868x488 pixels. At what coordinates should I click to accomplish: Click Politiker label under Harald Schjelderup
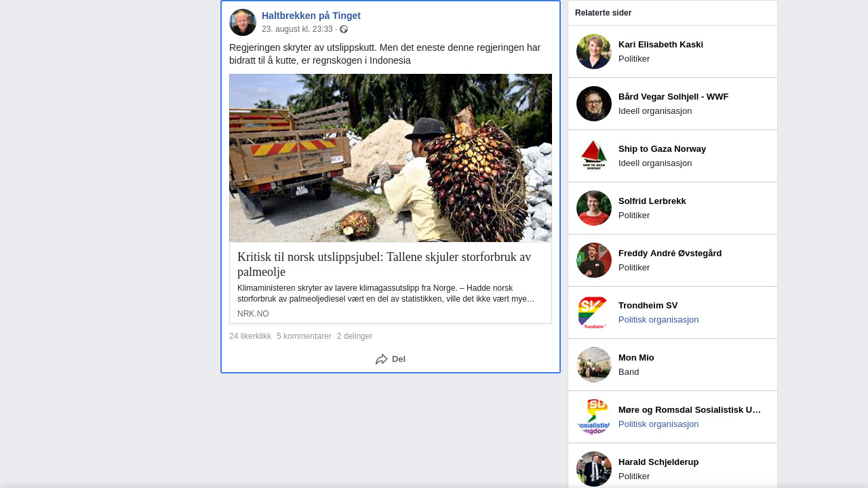[634, 476]
